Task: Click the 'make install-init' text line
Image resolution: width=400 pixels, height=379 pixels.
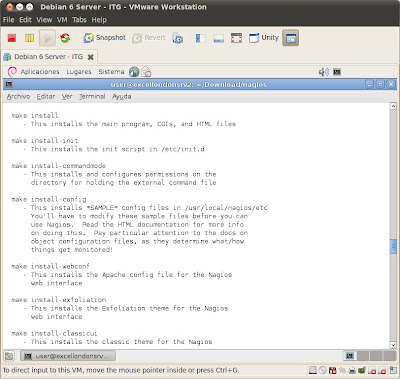Action: tap(45, 141)
